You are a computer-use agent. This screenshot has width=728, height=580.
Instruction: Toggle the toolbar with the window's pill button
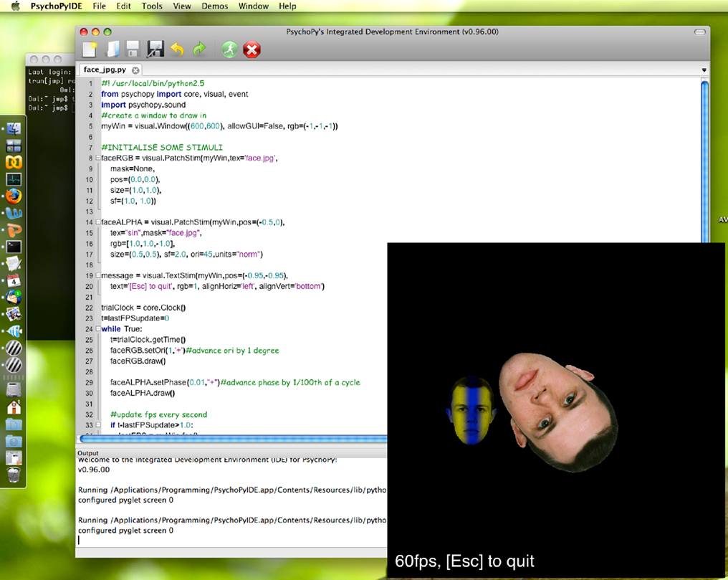click(699, 32)
